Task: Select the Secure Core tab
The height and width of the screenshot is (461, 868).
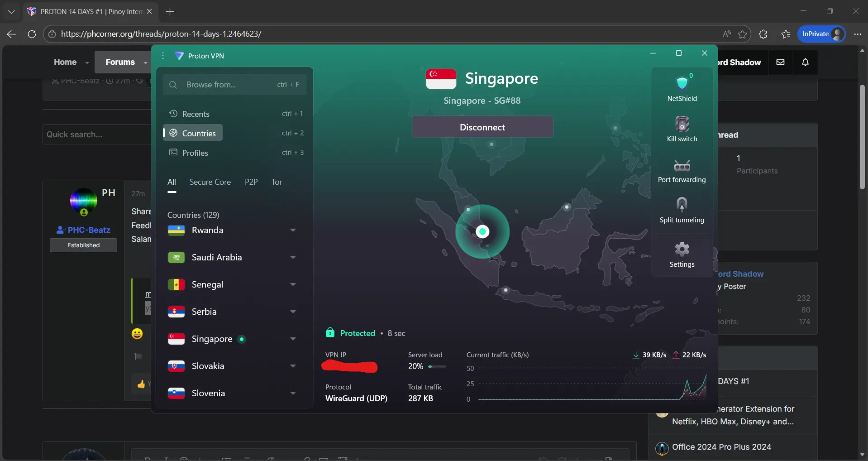Action: click(x=210, y=182)
